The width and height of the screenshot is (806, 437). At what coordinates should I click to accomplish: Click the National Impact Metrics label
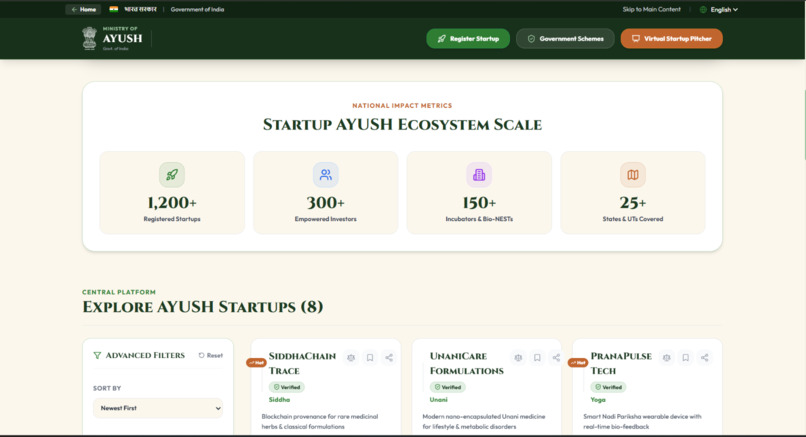tap(402, 105)
